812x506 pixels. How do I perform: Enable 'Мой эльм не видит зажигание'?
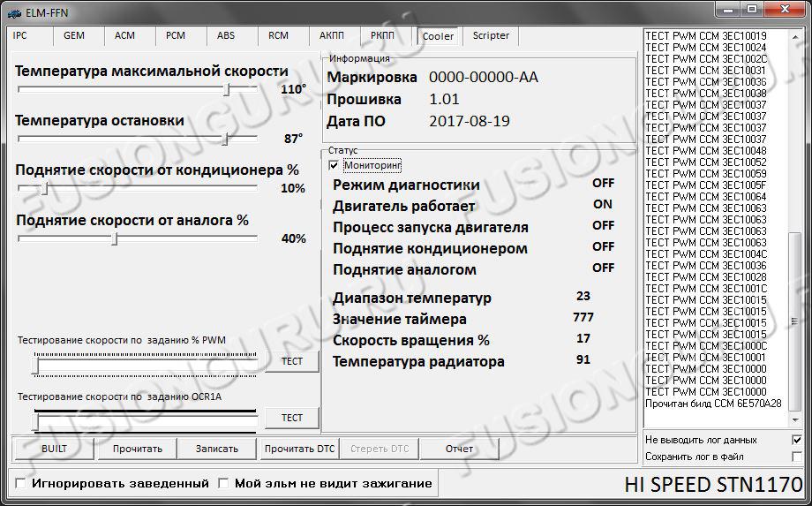pos(223,483)
